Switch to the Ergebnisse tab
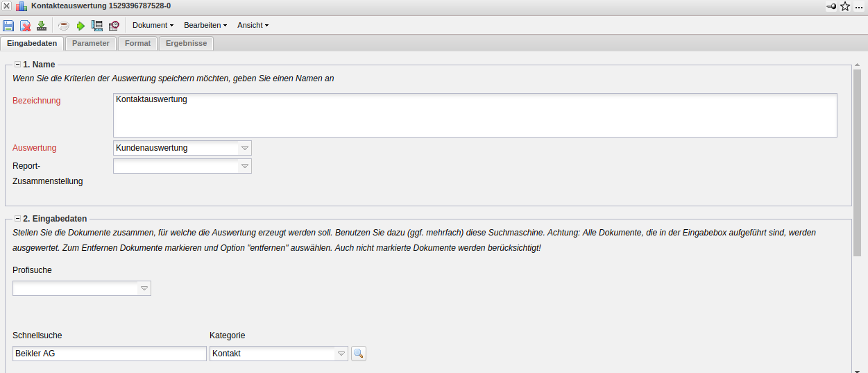Screen dimensions: 868x373 (186, 43)
